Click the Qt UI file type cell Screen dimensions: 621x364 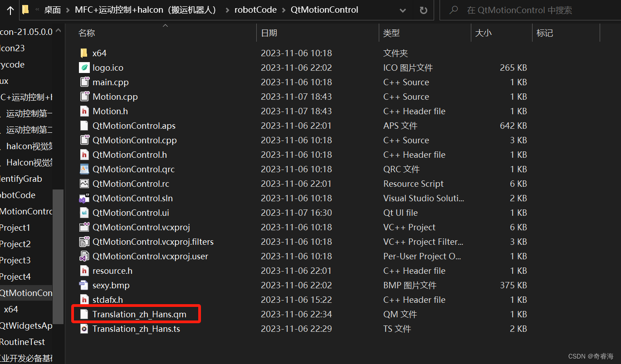(x=401, y=213)
